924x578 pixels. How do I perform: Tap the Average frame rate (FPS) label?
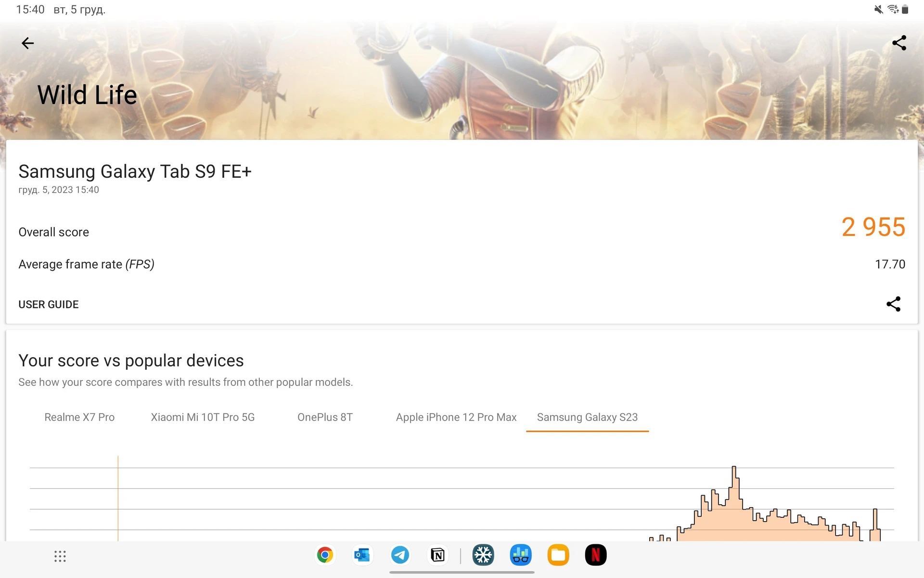tap(86, 264)
